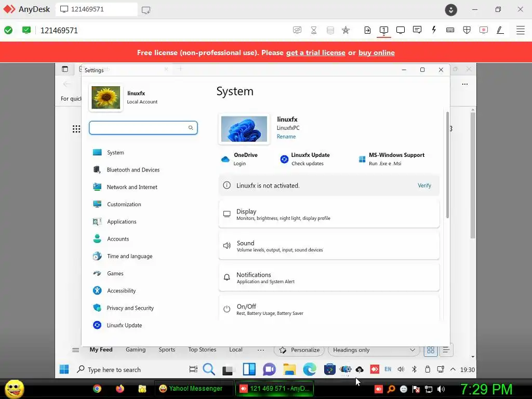Image resolution: width=532 pixels, height=399 pixels.
Task: Open Display settings card
Action: click(329, 214)
